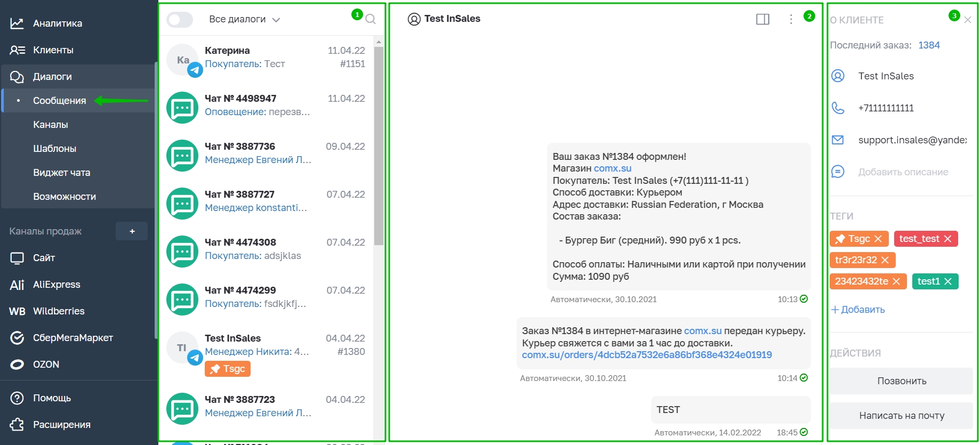
Task: Open the Расширения puzzle icon
Action: pyautogui.click(x=17, y=425)
